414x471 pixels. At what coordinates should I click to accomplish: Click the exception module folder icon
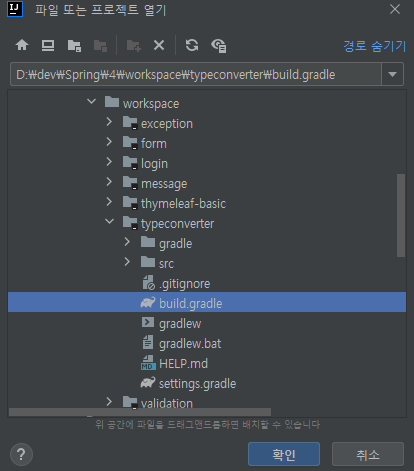pos(130,123)
